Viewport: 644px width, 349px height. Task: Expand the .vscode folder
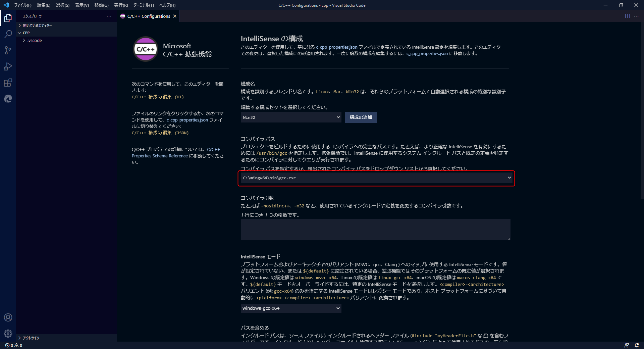pos(66,40)
